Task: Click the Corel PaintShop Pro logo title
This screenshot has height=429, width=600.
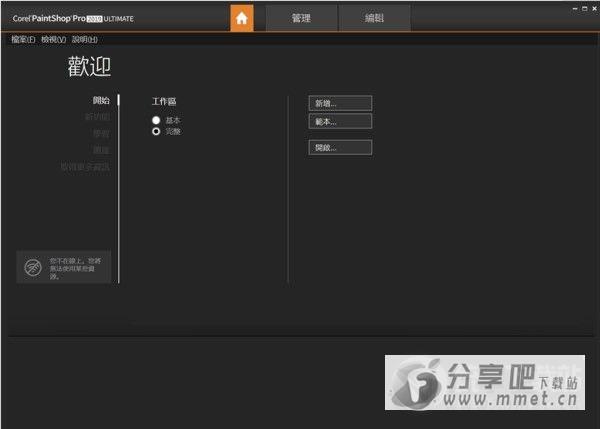Action: (73, 18)
